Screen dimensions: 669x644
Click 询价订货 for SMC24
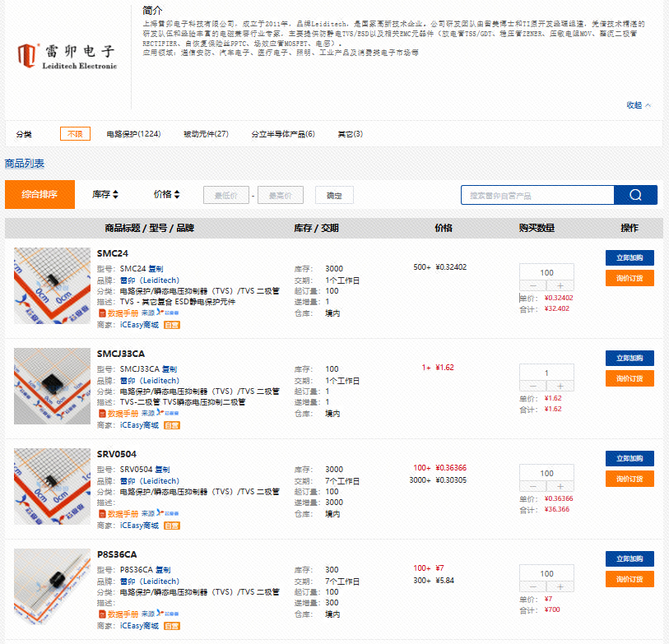coord(630,278)
